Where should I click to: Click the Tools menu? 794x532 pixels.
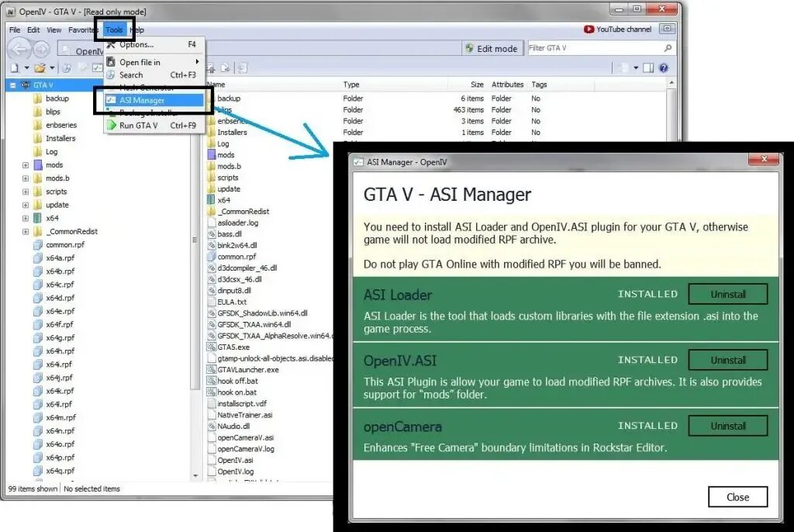[114, 30]
